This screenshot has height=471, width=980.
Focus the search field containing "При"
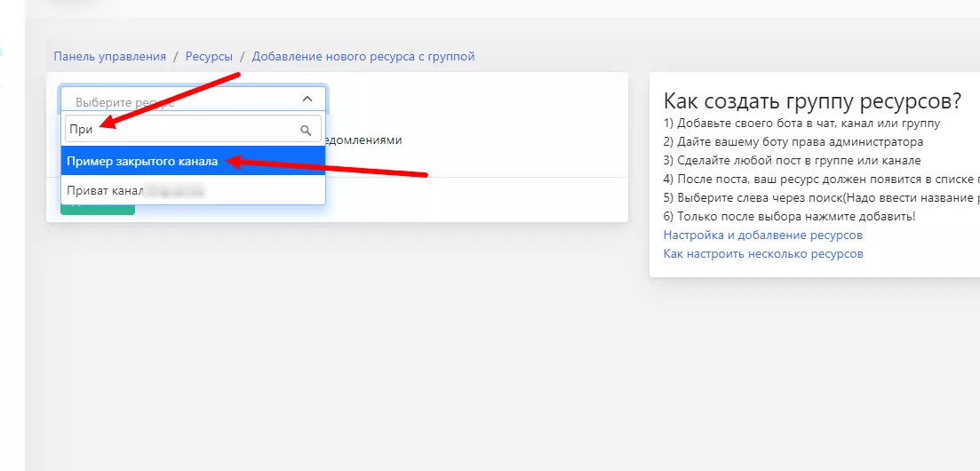tap(193, 129)
